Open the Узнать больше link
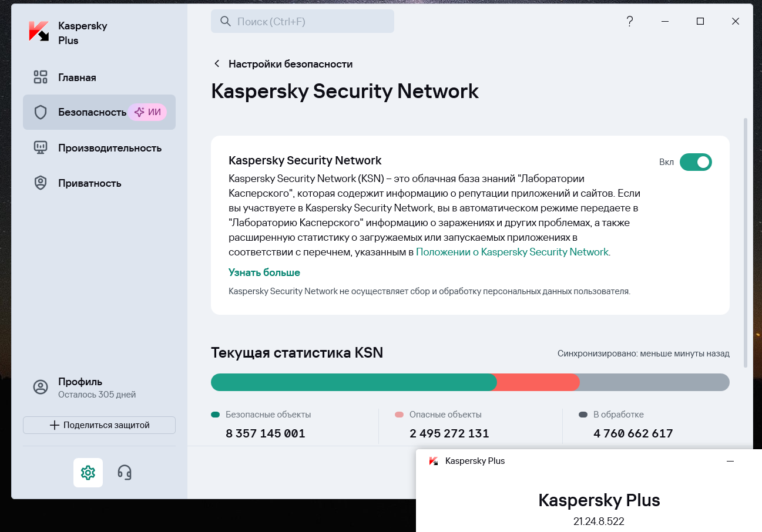 pos(264,272)
